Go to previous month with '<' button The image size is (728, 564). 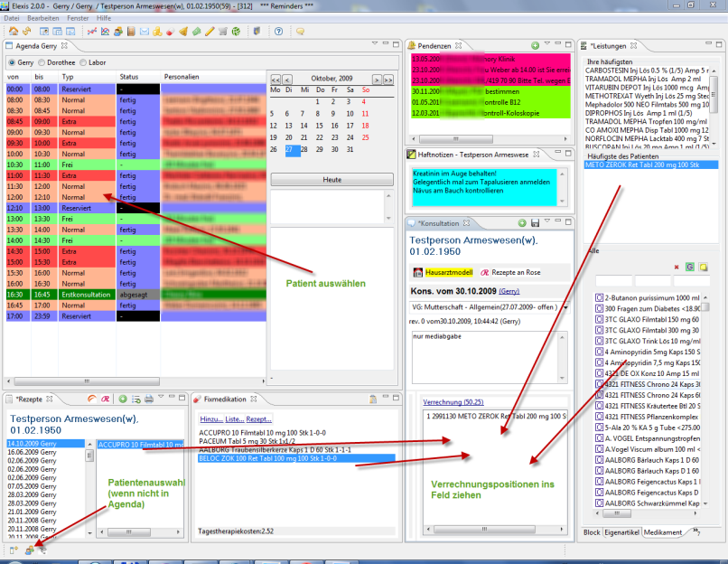click(287, 80)
